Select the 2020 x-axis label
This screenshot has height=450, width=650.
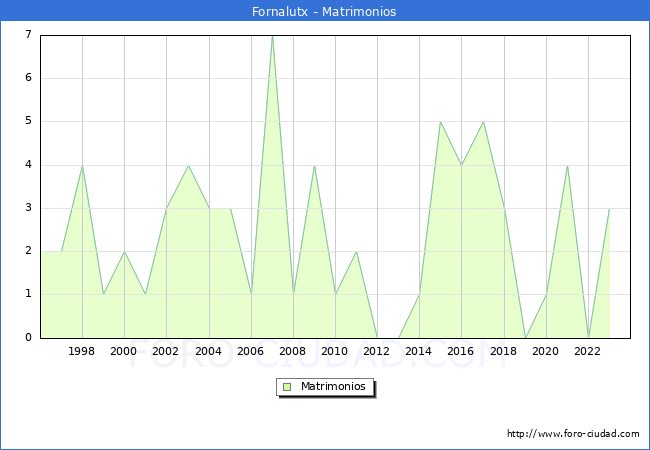click(x=546, y=351)
